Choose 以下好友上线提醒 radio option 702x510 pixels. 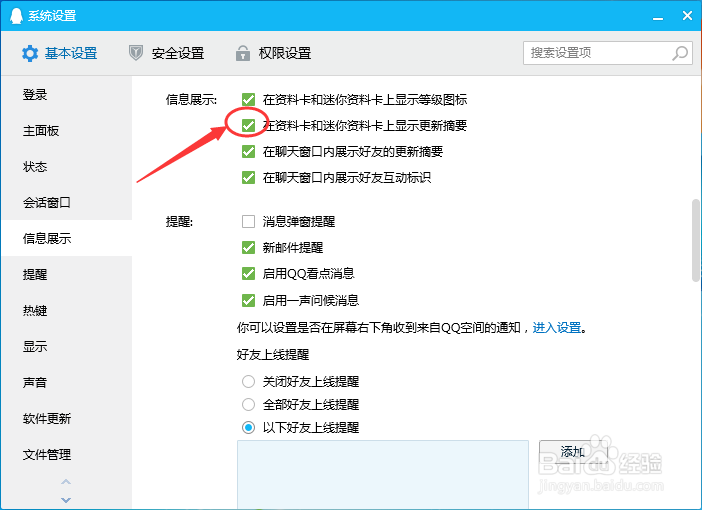[248, 428]
